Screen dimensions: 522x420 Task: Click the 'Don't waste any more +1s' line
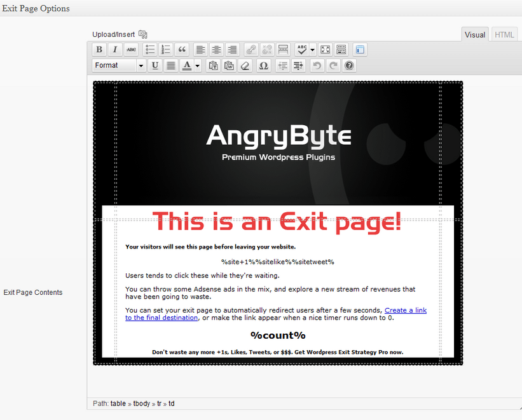coord(278,352)
